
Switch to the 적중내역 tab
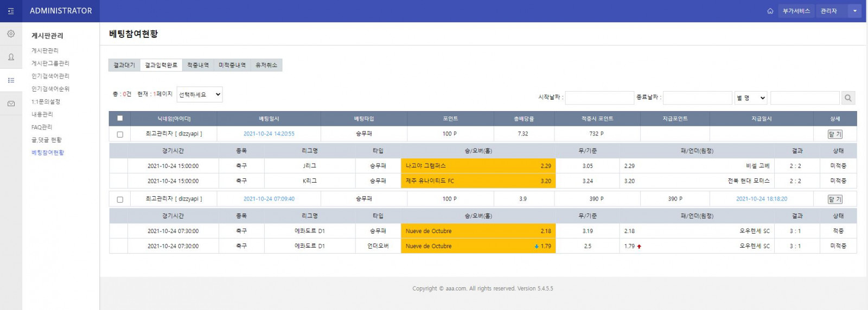click(198, 65)
